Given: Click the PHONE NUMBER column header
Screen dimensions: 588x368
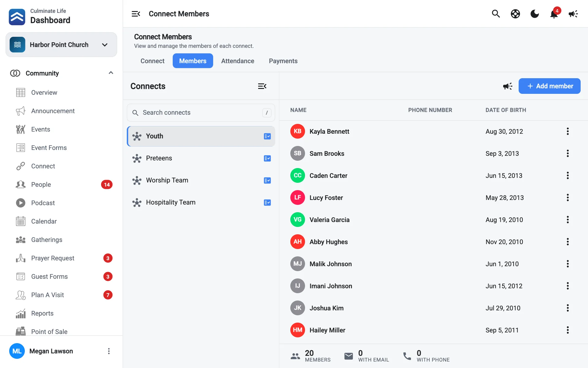Looking at the screenshot, I should coord(430,110).
